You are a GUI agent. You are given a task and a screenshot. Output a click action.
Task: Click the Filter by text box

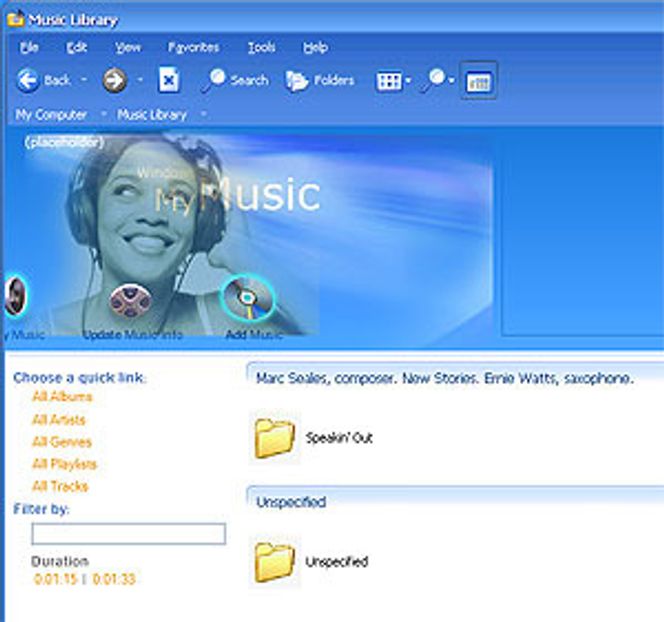[x=128, y=534]
